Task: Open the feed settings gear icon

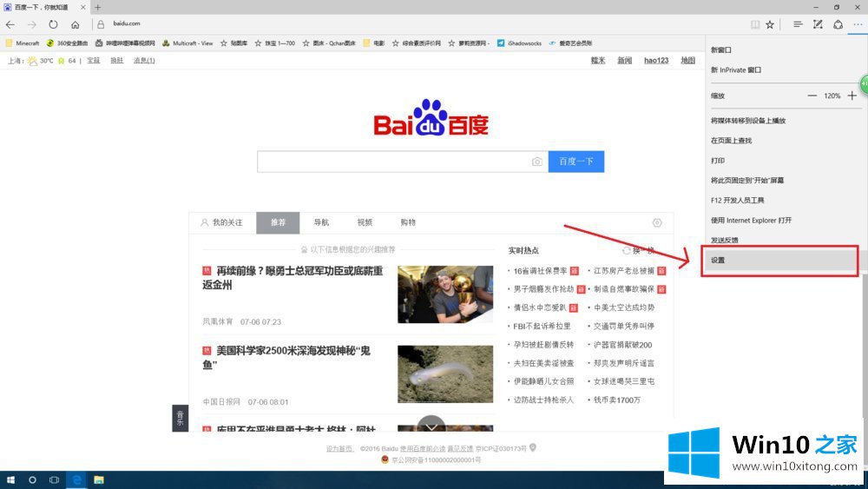Action: 657,222
